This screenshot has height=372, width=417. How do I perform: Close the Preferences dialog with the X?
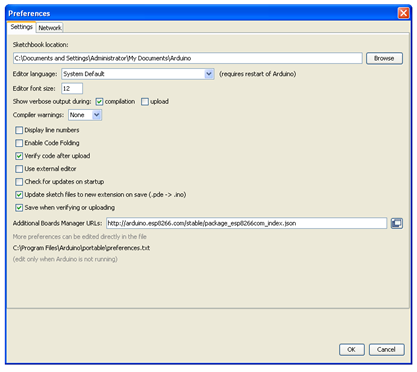(403, 13)
